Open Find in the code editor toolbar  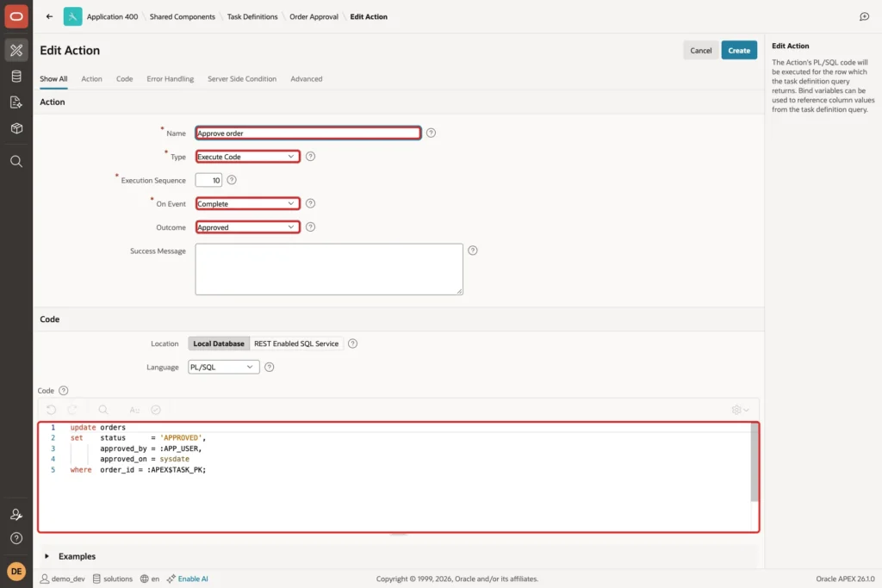pos(103,410)
